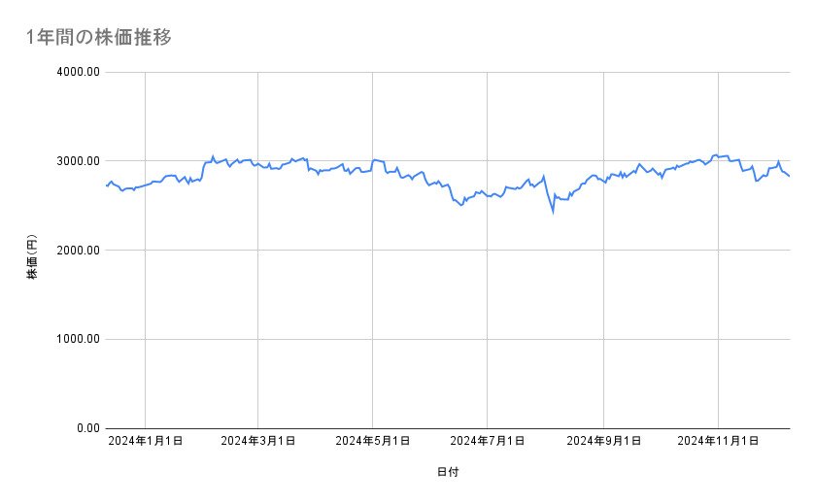Click the chart title 1年間の株価推移
815x504 pixels.
(100, 37)
